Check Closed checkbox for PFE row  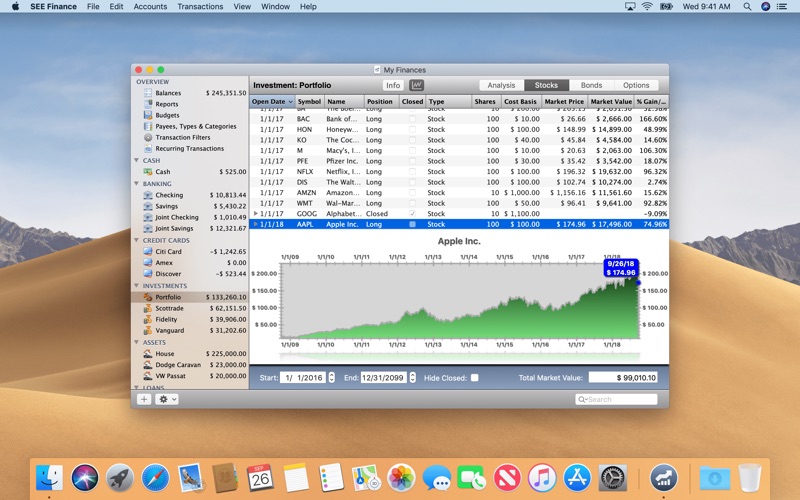412,161
